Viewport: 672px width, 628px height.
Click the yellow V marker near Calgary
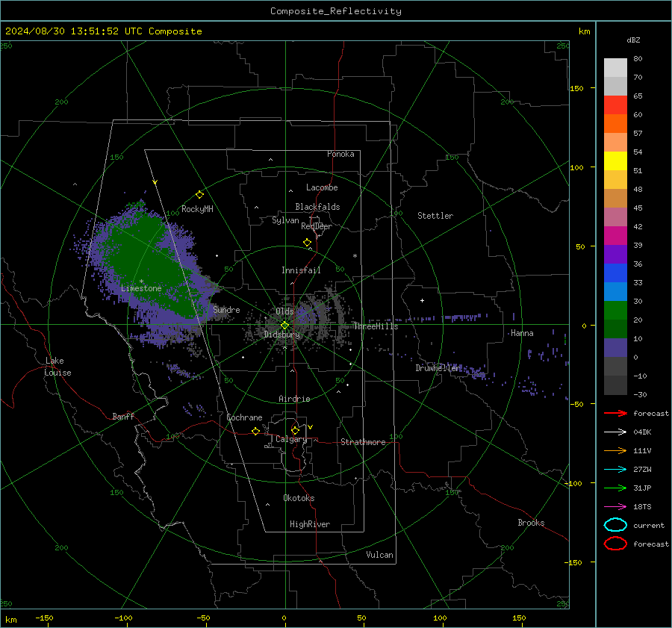[x=311, y=427]
